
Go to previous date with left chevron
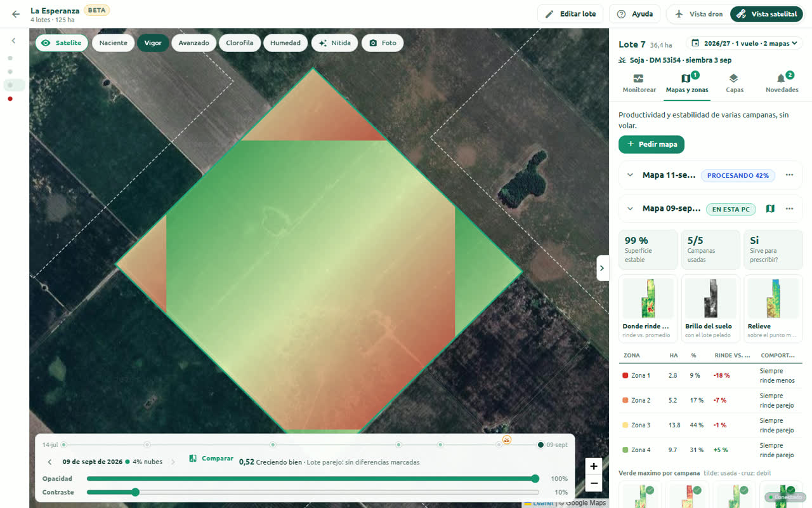[49, 462]
